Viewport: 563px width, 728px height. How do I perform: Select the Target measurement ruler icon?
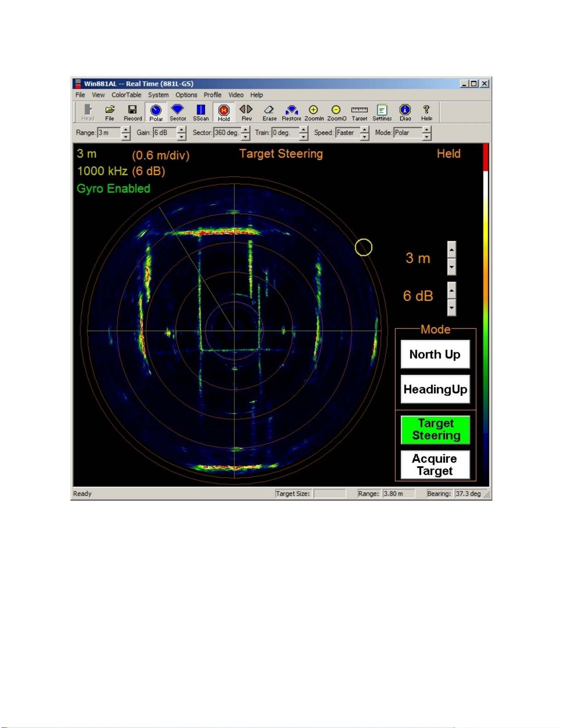coord(359,113)
